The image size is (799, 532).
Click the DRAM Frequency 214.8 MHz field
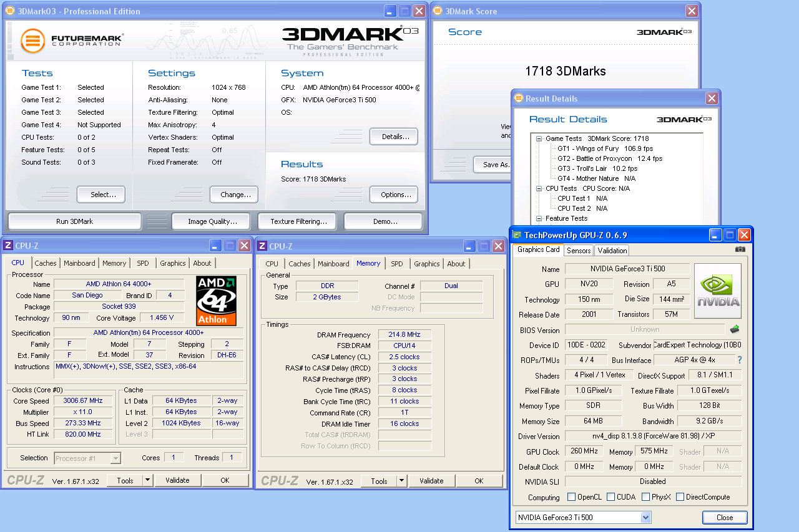404,335
